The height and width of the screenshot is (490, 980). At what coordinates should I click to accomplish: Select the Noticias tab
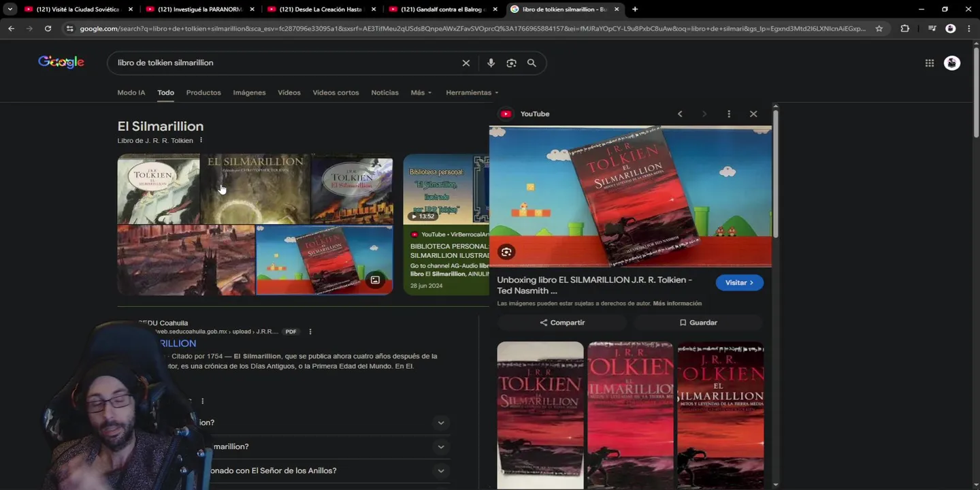(385, 93)
